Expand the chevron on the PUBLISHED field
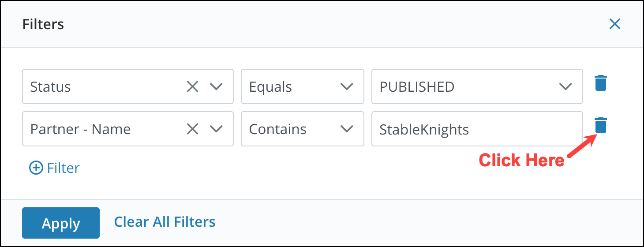Screen dimensions: 644x247 (x=565, y=87)
